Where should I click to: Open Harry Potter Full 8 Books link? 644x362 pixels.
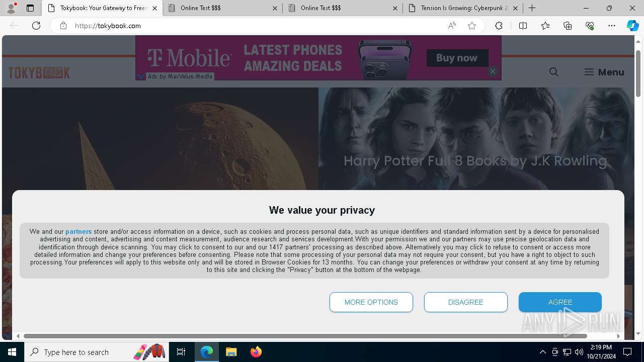pos(475,161)
